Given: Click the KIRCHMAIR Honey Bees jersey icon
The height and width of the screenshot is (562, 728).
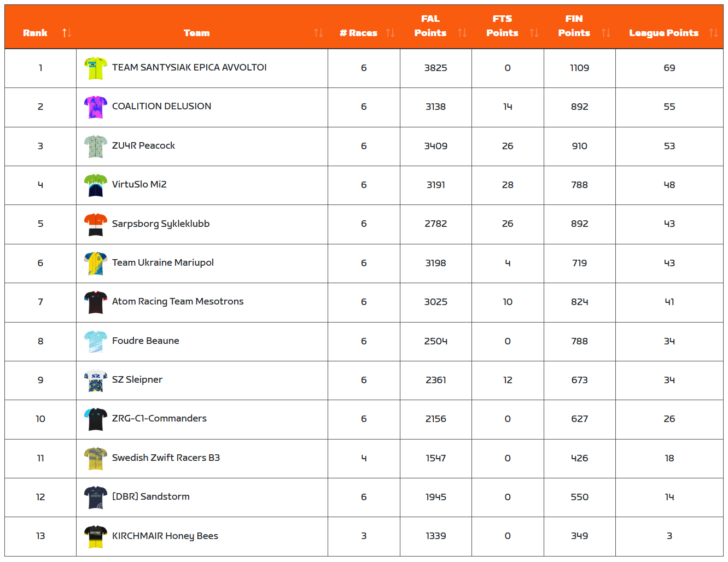Looking at the screenshot, I should tap(96, 537).
